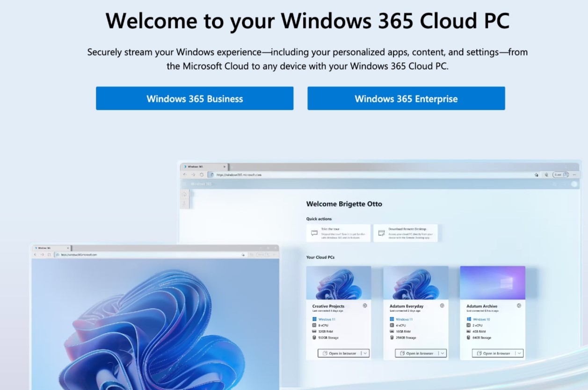Image resolution: width=588 pixels, height=390 pixels.
Task: Click the Download Remote Desktop monitor icon
Action: (381, 233)
